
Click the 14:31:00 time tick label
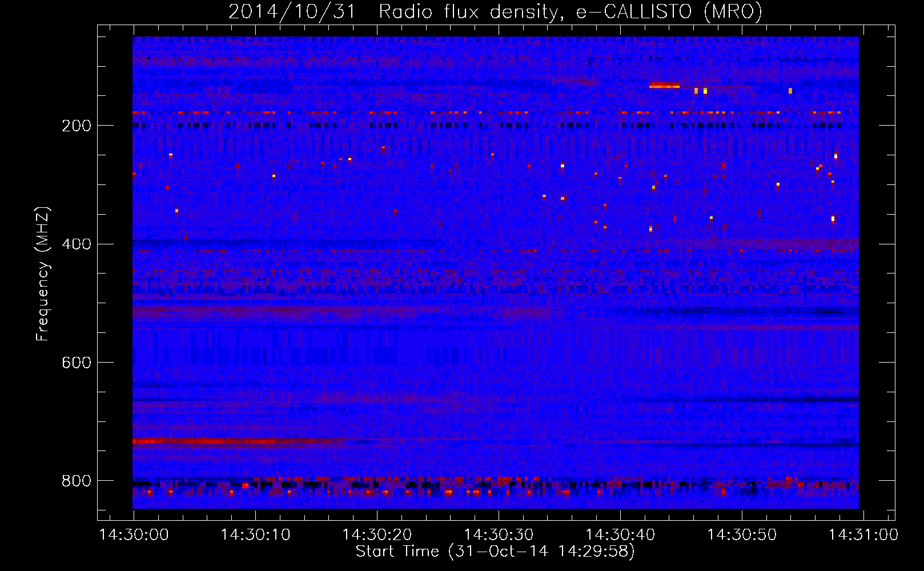point(863,535)
